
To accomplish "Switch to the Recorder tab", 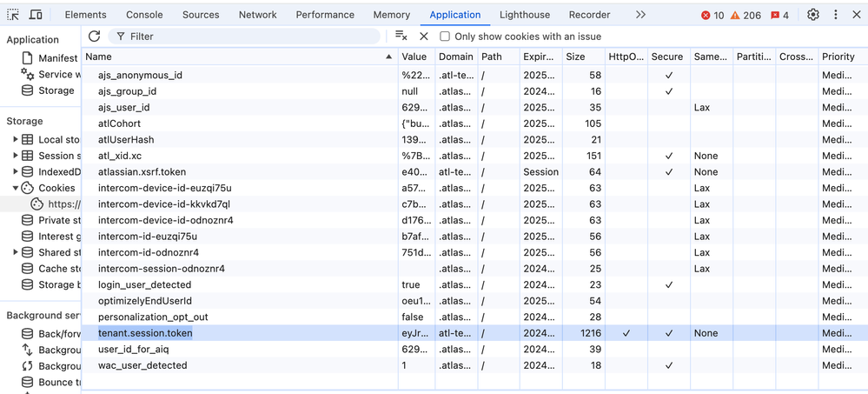I will click(x=590, y=15).
